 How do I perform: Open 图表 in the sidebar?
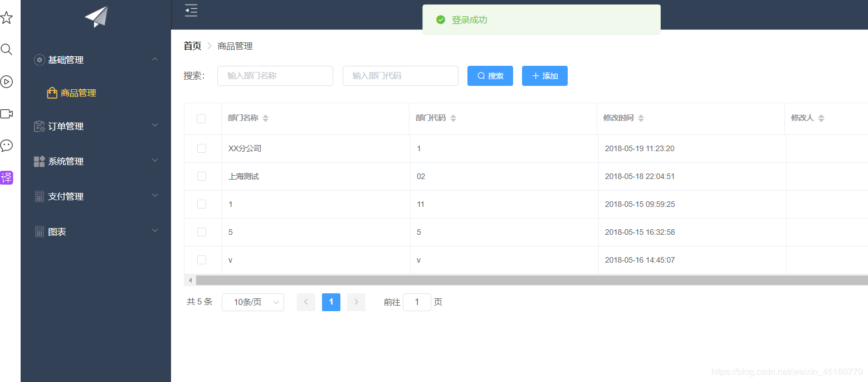tap(96, 232)
